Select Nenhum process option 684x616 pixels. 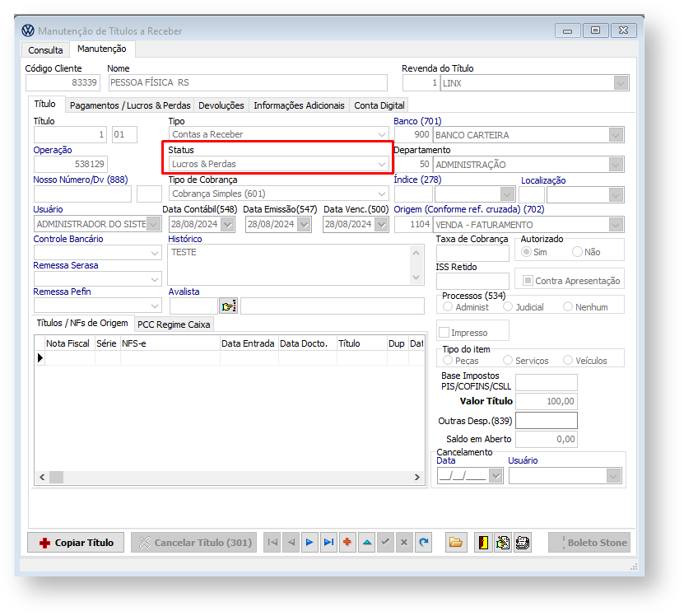click(567, 307)
